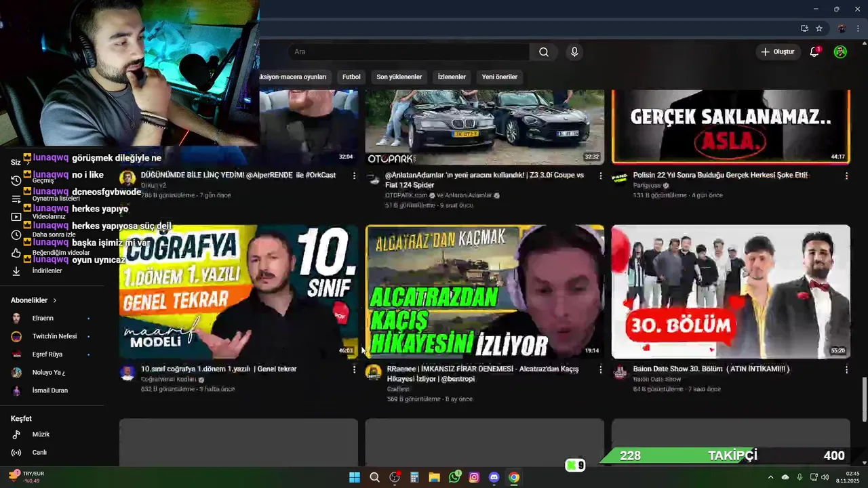The image size is (868, 488).
Task: Select the Son yüklenenler filter chip
Action: 399,77
